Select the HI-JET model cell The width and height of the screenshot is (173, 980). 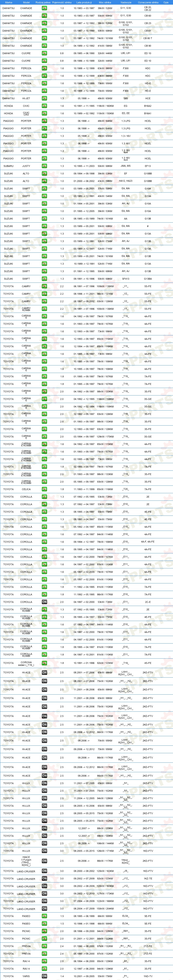[x=26, y=98]
